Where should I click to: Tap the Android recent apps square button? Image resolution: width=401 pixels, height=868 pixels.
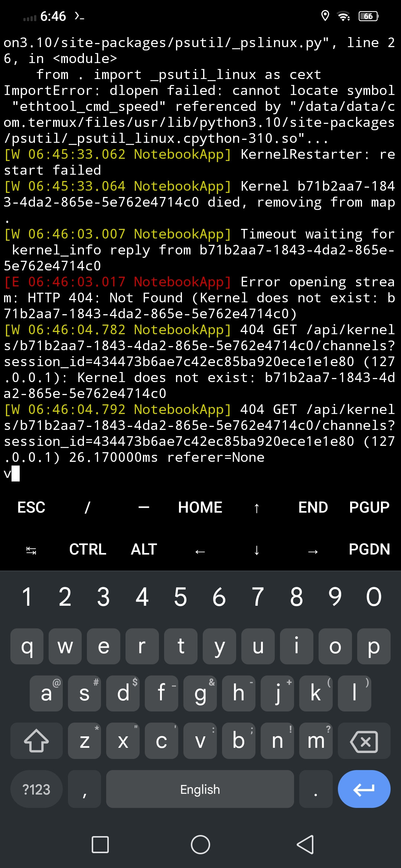pos(100,845)
